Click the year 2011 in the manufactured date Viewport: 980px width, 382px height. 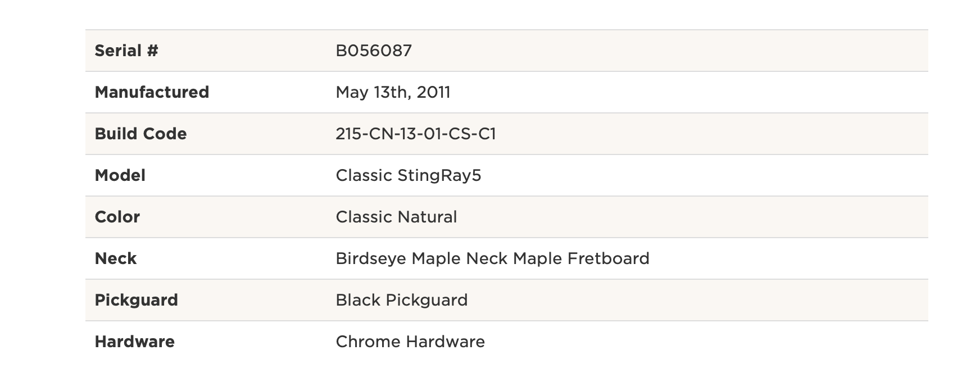(x=433, y=92)
